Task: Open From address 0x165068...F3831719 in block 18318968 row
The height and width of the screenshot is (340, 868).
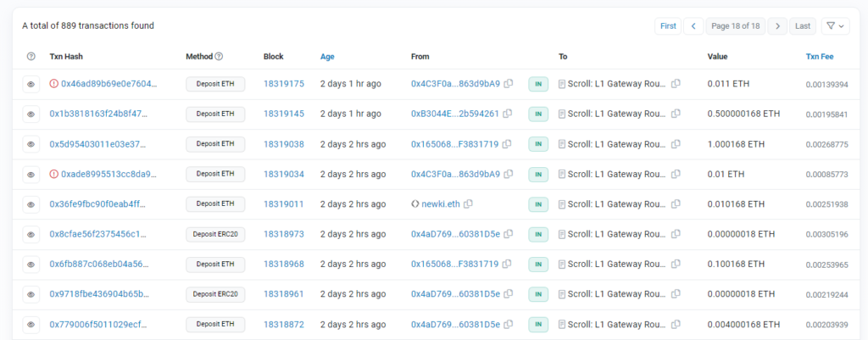Action: tap(454, 265)
